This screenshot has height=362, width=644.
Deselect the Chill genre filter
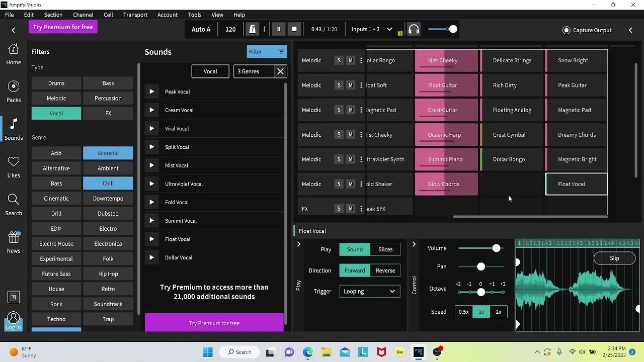coord(108,184)
